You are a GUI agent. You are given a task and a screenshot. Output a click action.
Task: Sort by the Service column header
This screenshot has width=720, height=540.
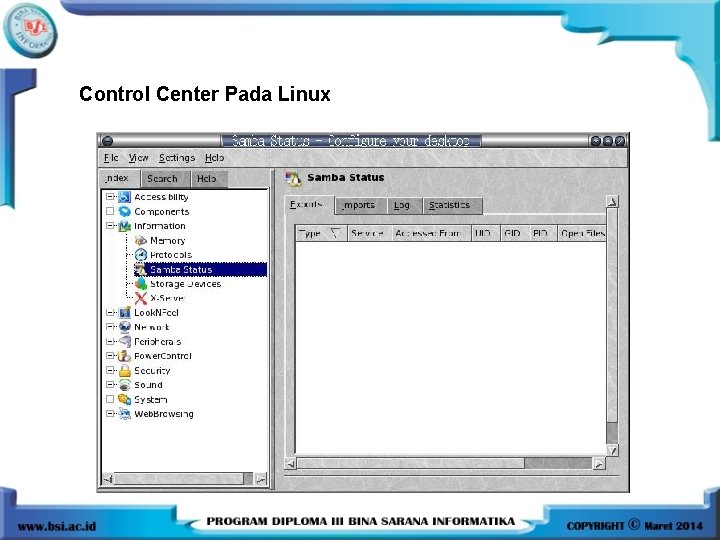pyautogui.click(x=369, y=233)
